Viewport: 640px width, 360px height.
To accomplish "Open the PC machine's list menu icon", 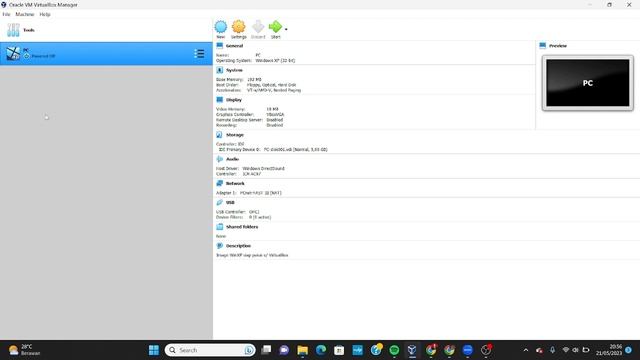I will [199, 53].
